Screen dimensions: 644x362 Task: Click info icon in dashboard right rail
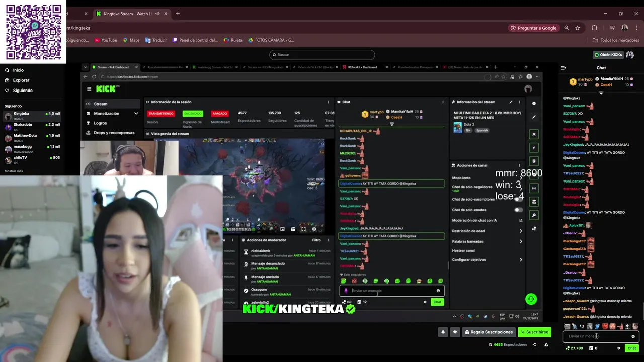tap(534, 103)
